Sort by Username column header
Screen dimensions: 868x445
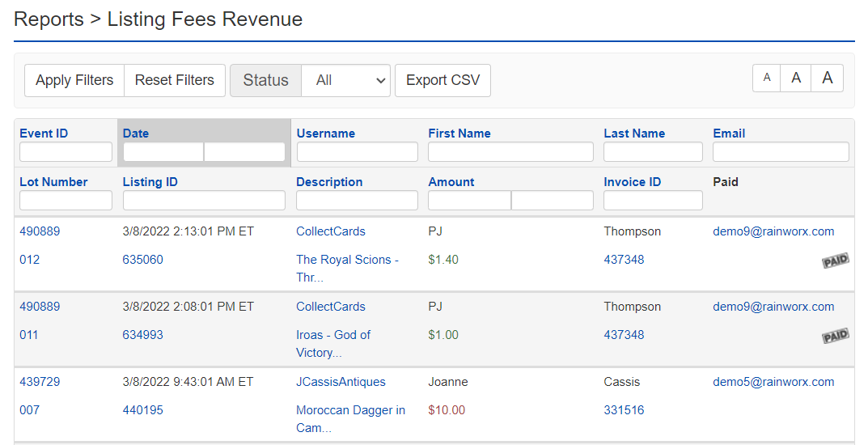click(325, 133)
